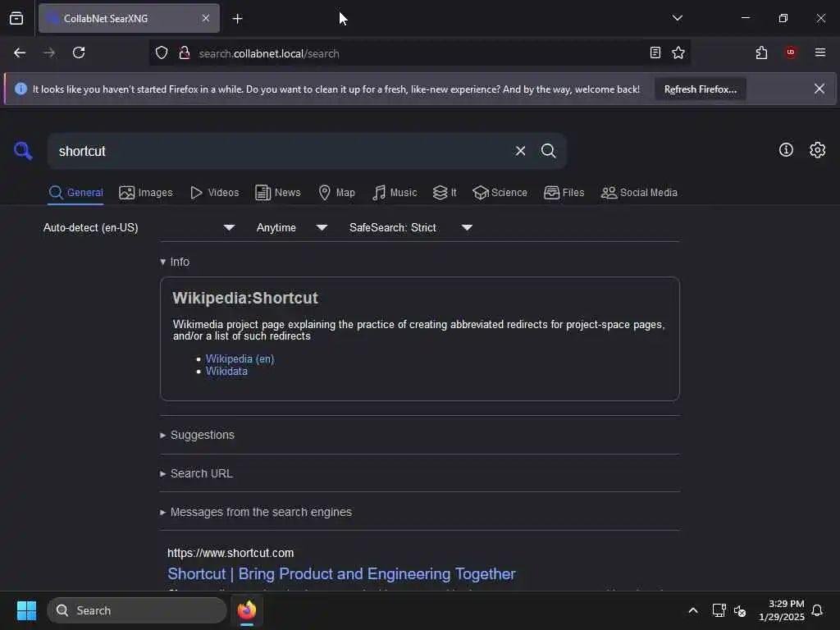Click the muted volume tray icon
Screen dimensions: 840x630
740,610
